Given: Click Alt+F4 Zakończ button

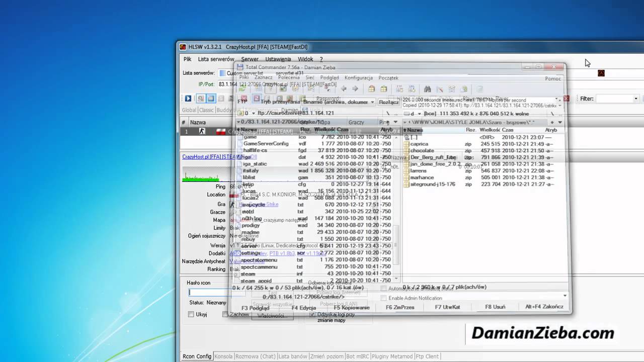Looking at the screenshot, I should [544, 307].
